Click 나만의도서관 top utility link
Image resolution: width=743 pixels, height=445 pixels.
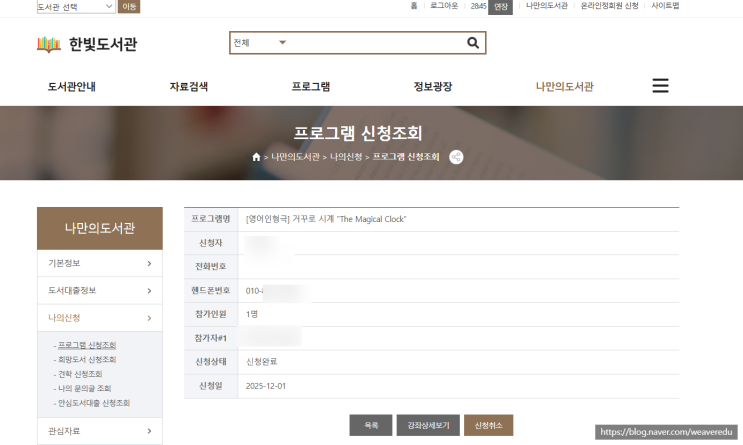point(547,6)
